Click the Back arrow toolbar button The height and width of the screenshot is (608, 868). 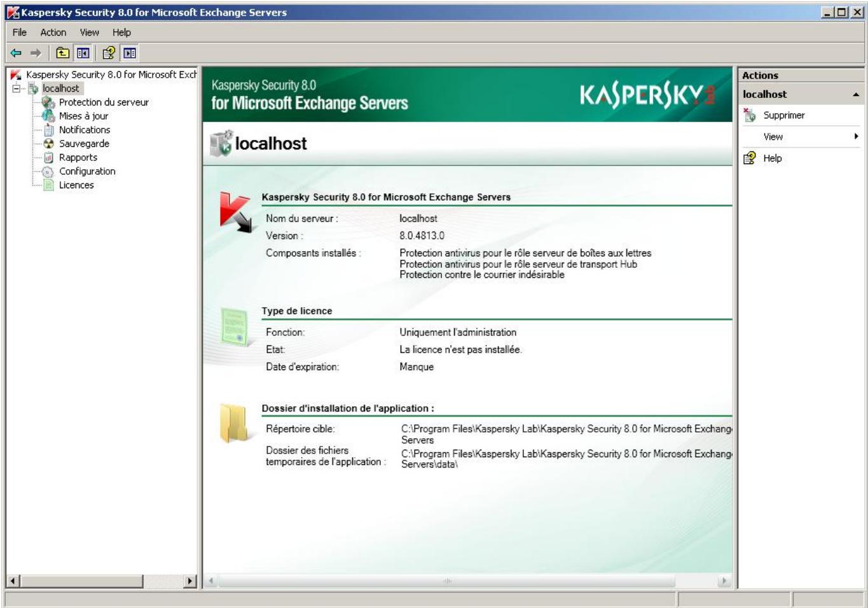pyautogui.click(x=16, y=53)
